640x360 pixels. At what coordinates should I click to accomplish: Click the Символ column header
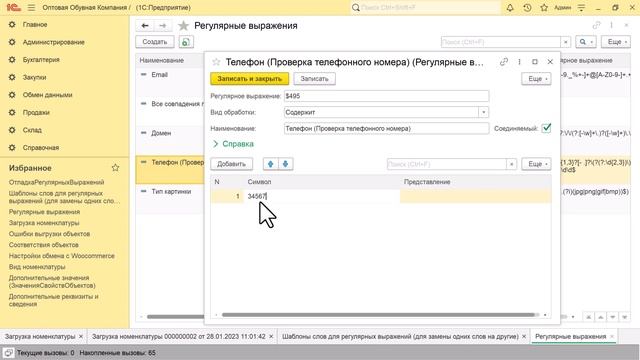pyautogui.click(x=322, y=182)
